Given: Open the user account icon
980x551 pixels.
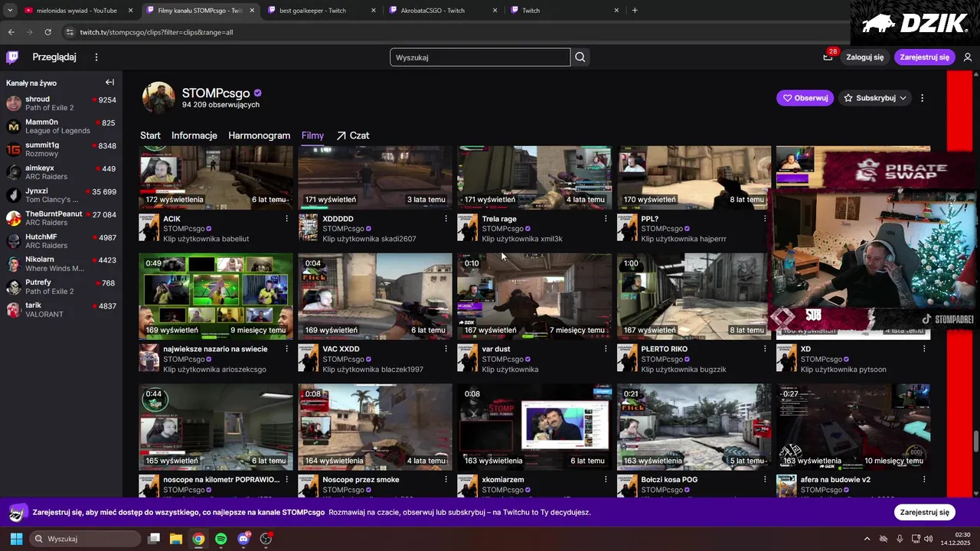Looking at the screenshot, I should tap(968, 57).
